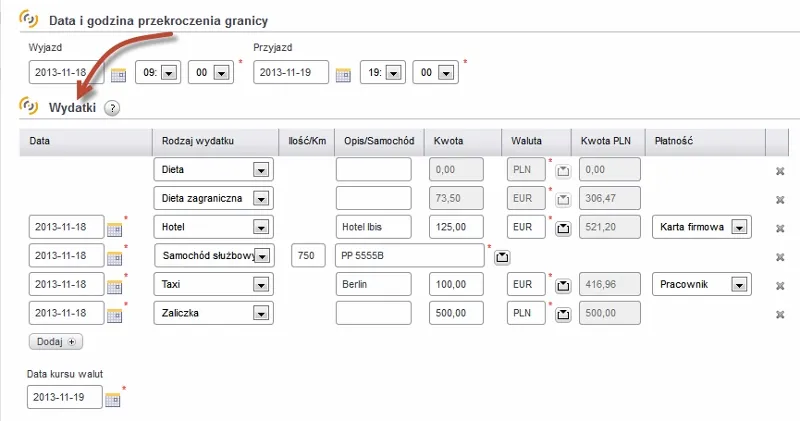Open the Karta firmowa payment dropdown
The width and height of the screenshot is (800, 421).
[739, 227]
